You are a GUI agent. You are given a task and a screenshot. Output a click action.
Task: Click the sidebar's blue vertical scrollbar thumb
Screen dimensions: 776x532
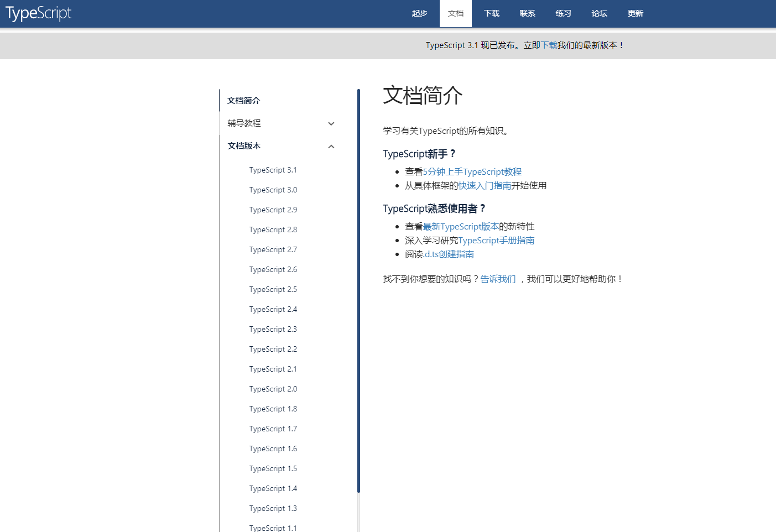pos(359,291)
